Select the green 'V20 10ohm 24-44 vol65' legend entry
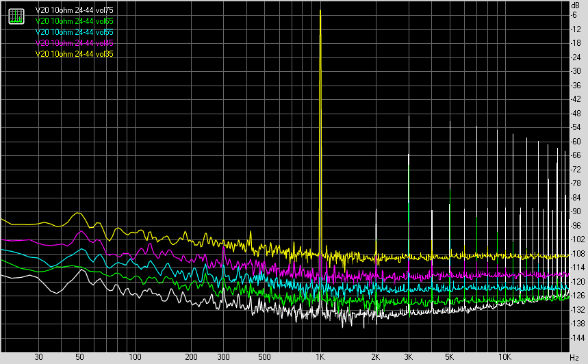Screen dimensions: 588x364 click(x=74, y=21)
